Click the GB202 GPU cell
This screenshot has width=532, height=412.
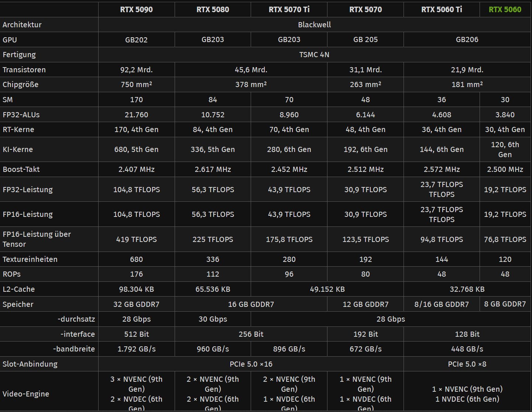tap(136, 40)
